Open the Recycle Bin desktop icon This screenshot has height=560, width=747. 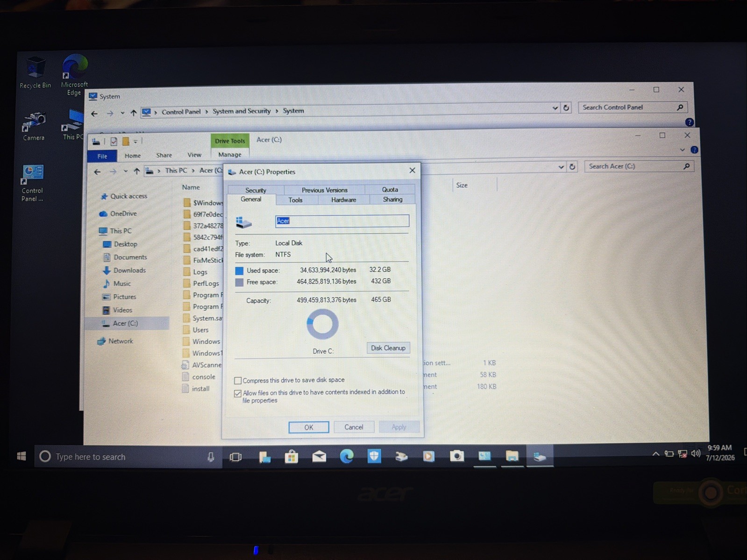[x=35, y=72]
